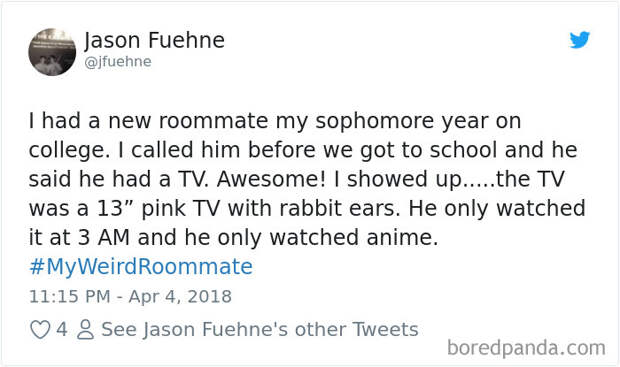Click the boredpanda.com watermark
Image resolution: width=620 pixels, height=367 pixels.
pos(526,348)
